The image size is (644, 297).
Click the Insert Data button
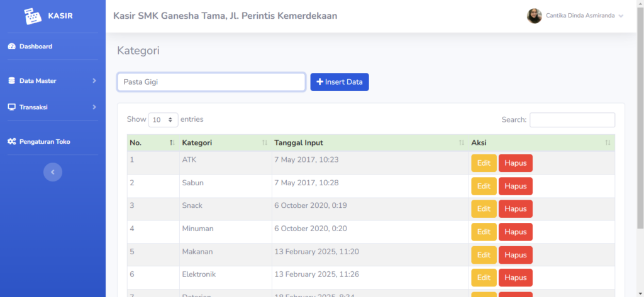tap(339, 82)
